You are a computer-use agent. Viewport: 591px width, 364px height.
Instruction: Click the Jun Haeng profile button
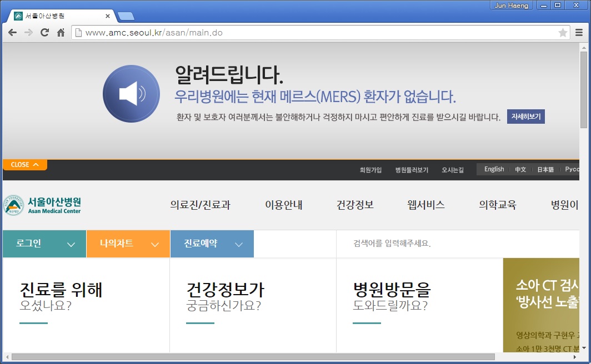(x=511, y=5)
